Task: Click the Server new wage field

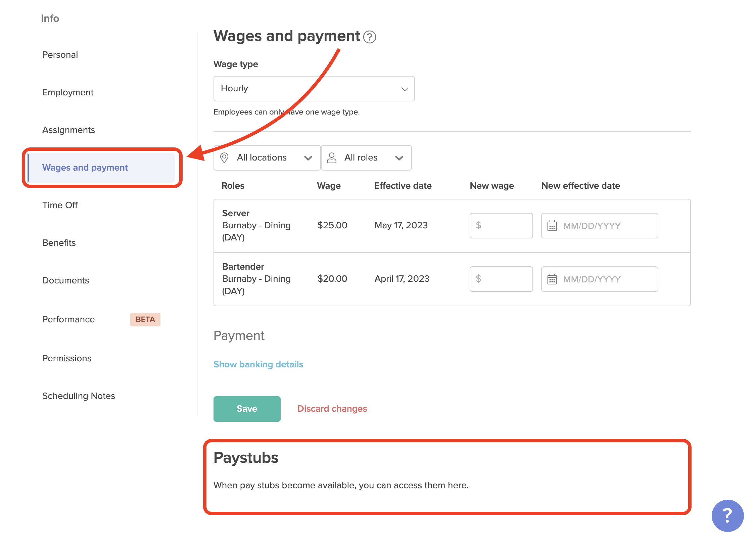Action: pos(501,226)
